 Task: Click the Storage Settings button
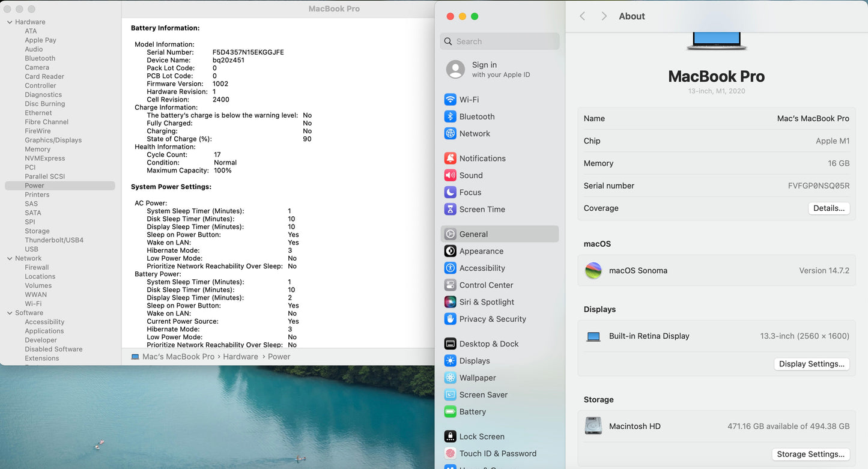[810, 454]
